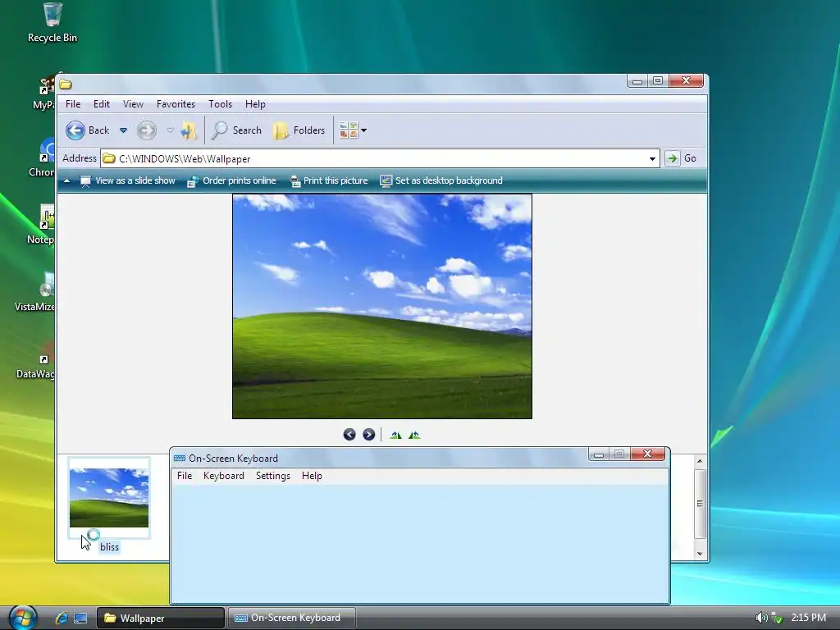Click the 2:15 PM clock
840x630 pixels.
[808, 617]
